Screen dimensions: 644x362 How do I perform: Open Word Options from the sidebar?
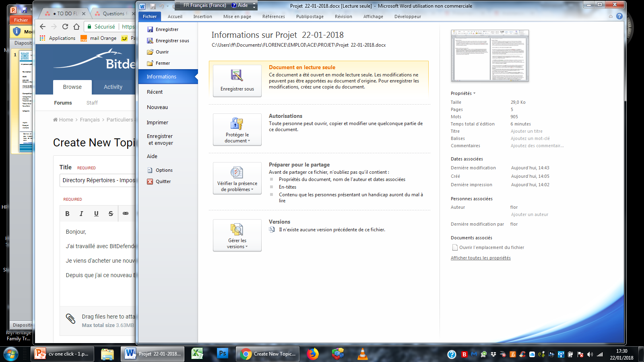[160, 170]
